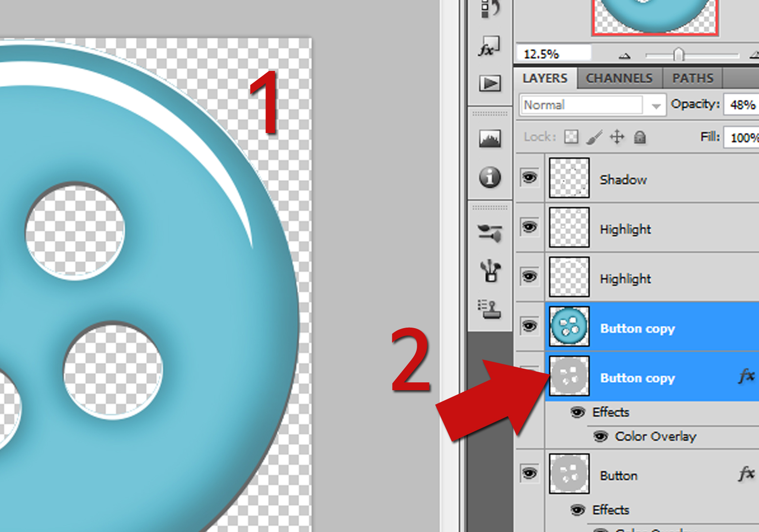Click the Color Overlay effect label
This screenshot has width=759, height=532.
coord(655,436)
